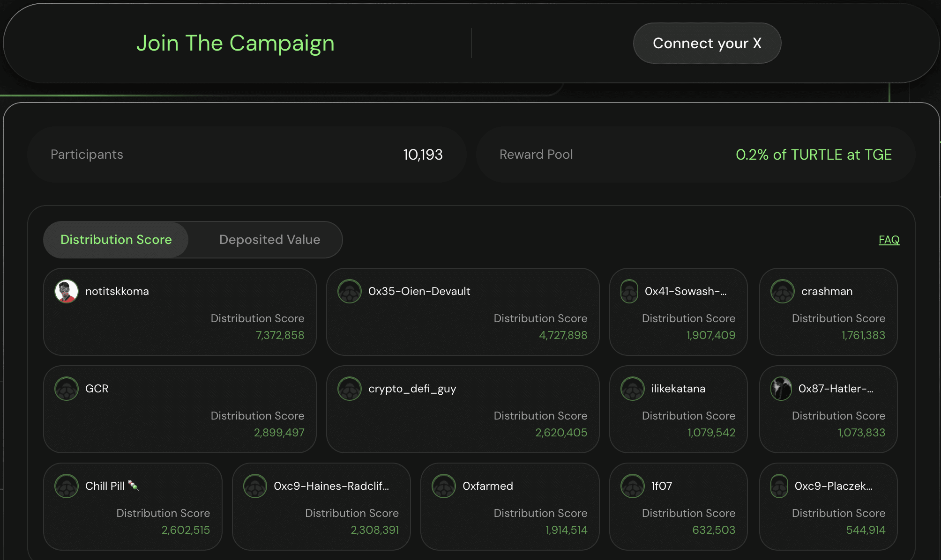The width and height of the screenshot is (941, 560).
Task: Click turtle avatar beside 0x35-Oien-Devault
Action: (x=350, y=291)
